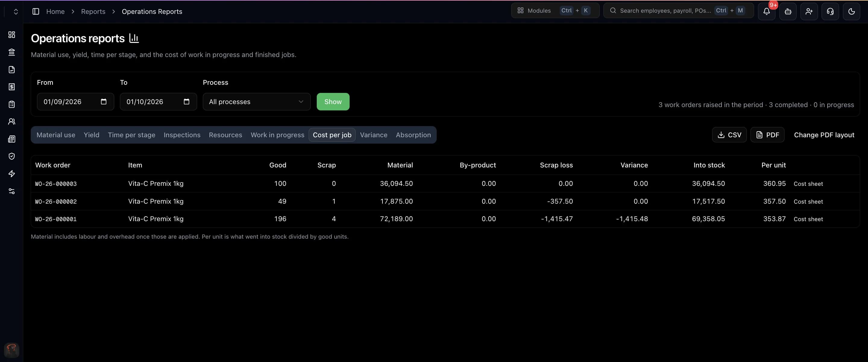Switch to the Yield tab

tap(91, 135)
